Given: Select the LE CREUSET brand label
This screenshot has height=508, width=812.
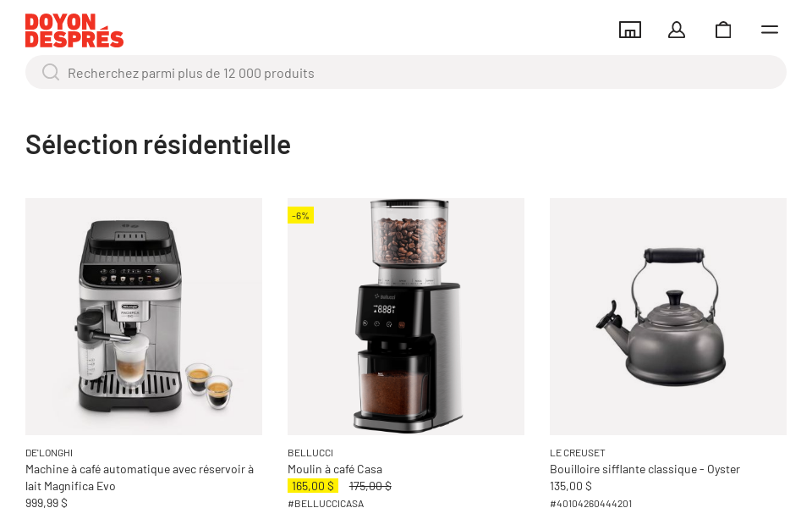Looking at the screenshot, I should click(x=578, y=453).
